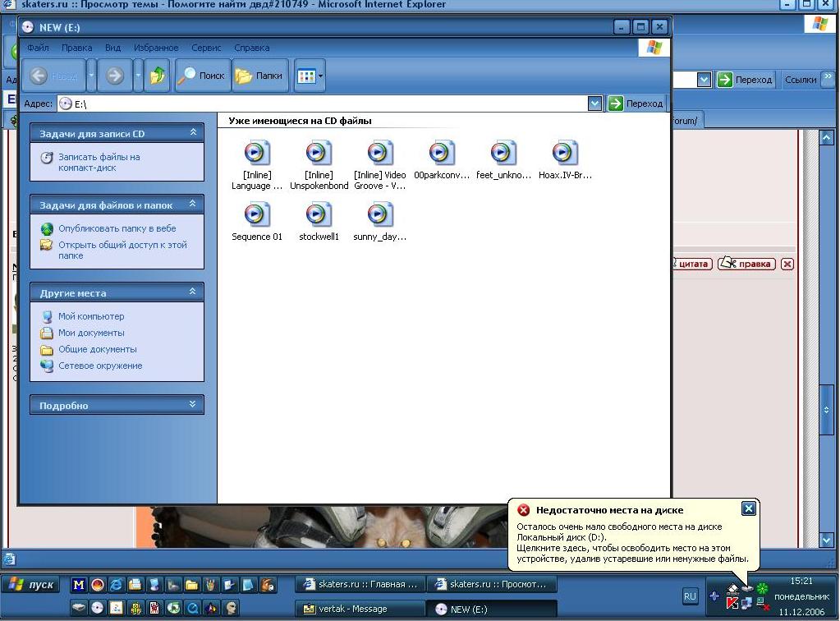The width and height of the screenshot is (840, 621).
Task: Click the пуск Start button
Action: pos(32,585)
